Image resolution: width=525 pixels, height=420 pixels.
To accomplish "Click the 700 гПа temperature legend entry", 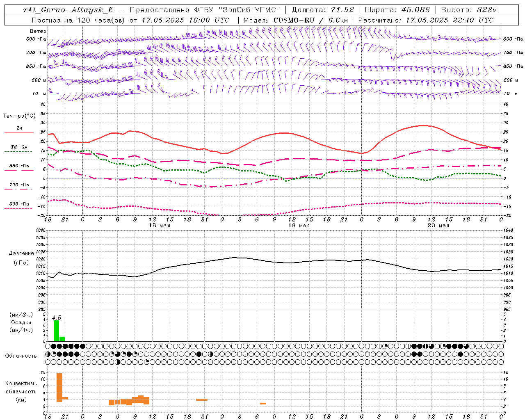I will point(19,185).
